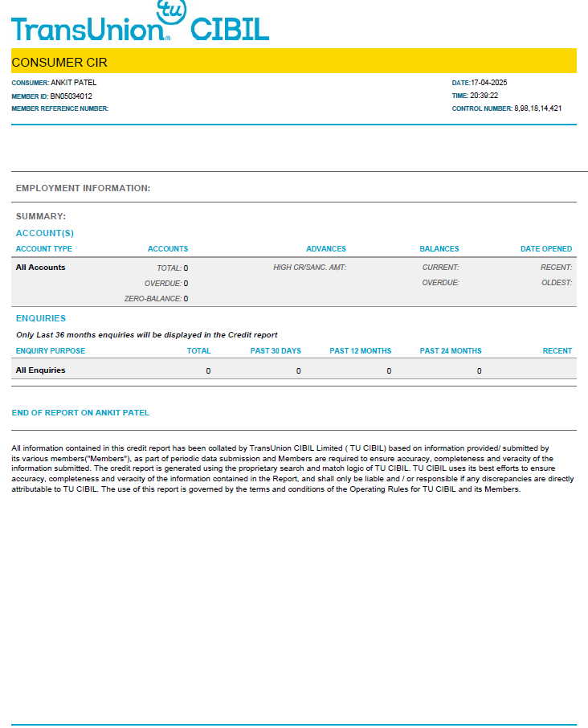Select the date 17-04-2025
Image resolution: width=588 pixels, height=728 pixels.
tap(488, 83)
